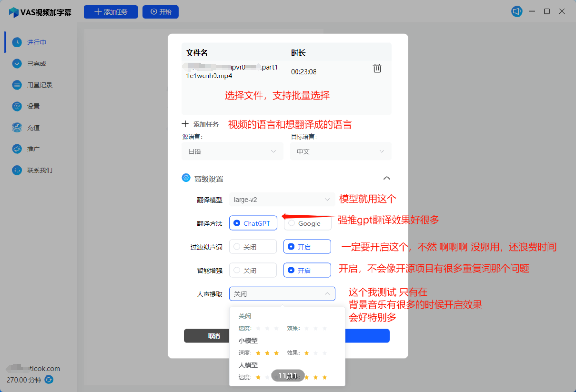Select Google as the 翻译方法
This screenshot has height=392, width=576.
[307, 223]
